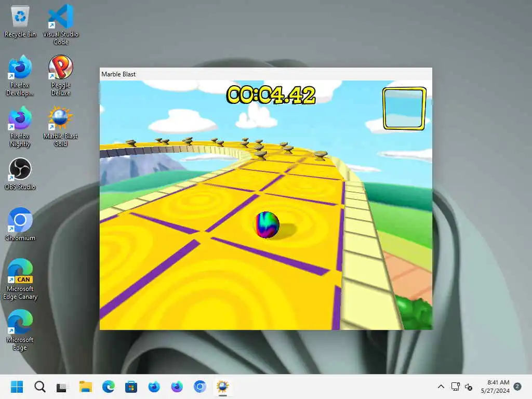Launch Firefox Nightly from the taskbar

[177, 387]
